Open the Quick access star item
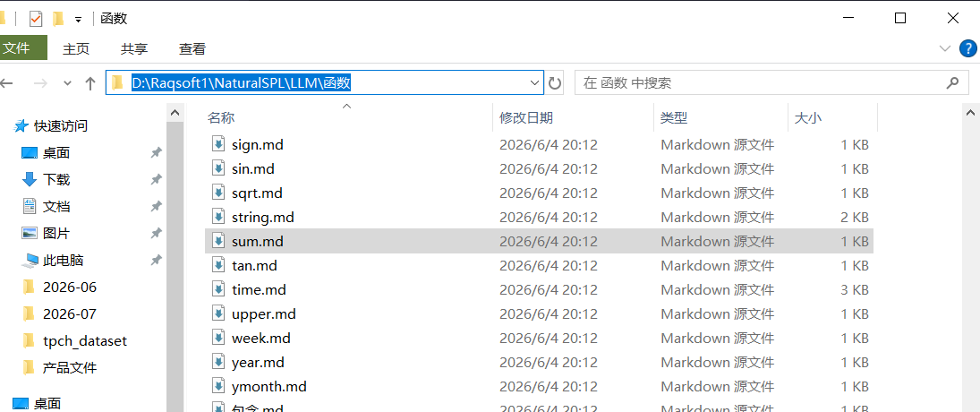Image resolution: width=980 pixels, height=412 pixels. (x=51, y=125)
